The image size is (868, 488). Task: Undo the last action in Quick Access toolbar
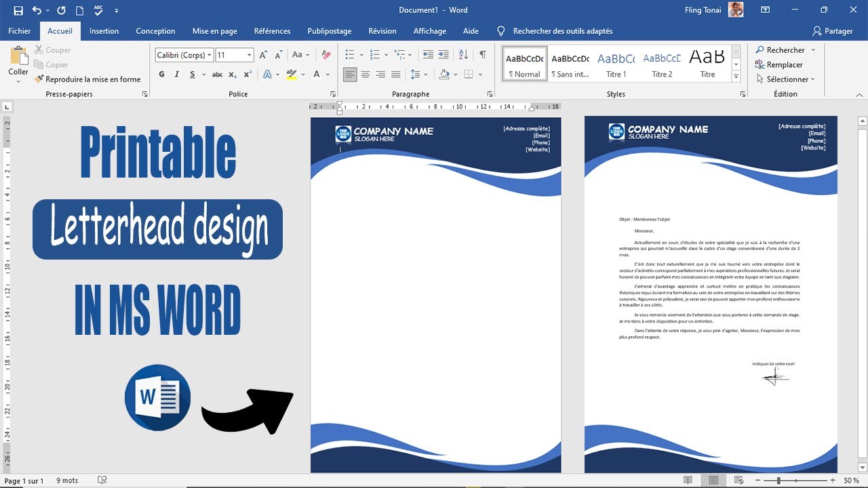click(x=37, y=10)
